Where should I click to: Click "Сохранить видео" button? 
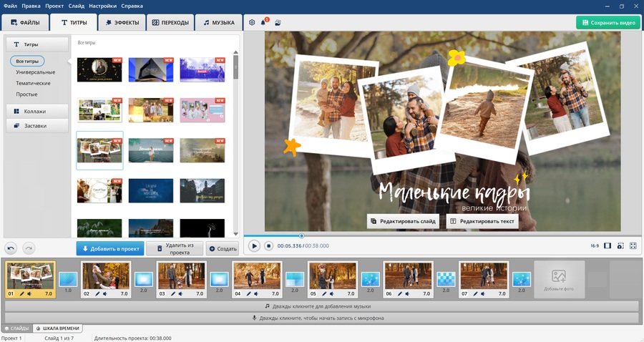click(x=608, y=23)
